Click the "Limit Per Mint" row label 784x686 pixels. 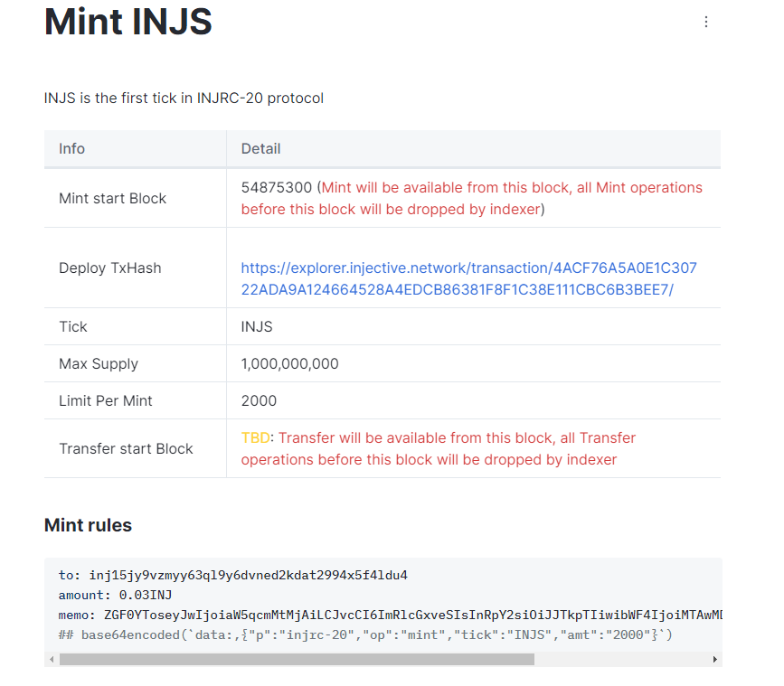pos(106,401)
